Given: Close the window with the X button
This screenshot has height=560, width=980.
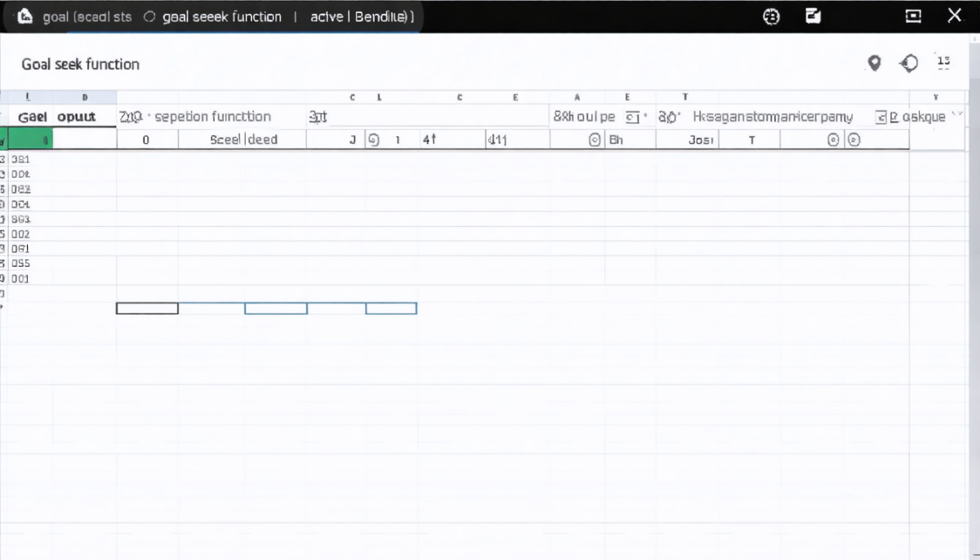Looking at the screenshot, I should [954, 15].
